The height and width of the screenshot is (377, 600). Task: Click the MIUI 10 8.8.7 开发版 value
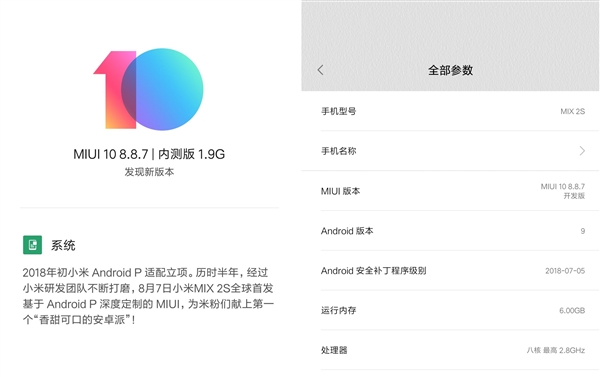pyautogui.click(x=563, y=191)
